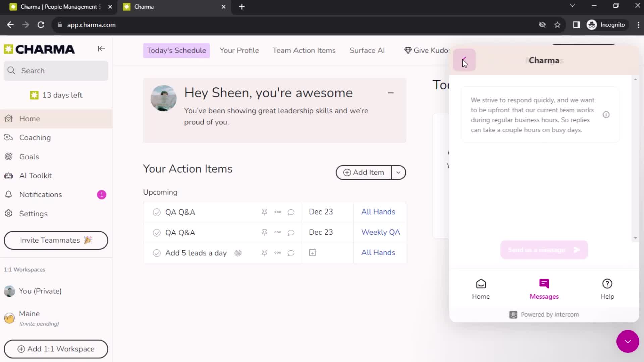Image resolution: width=644 pixels, height=362 pixels.
Task: Go back in the Intercom chat panel
Action: (x=464, y=60)
